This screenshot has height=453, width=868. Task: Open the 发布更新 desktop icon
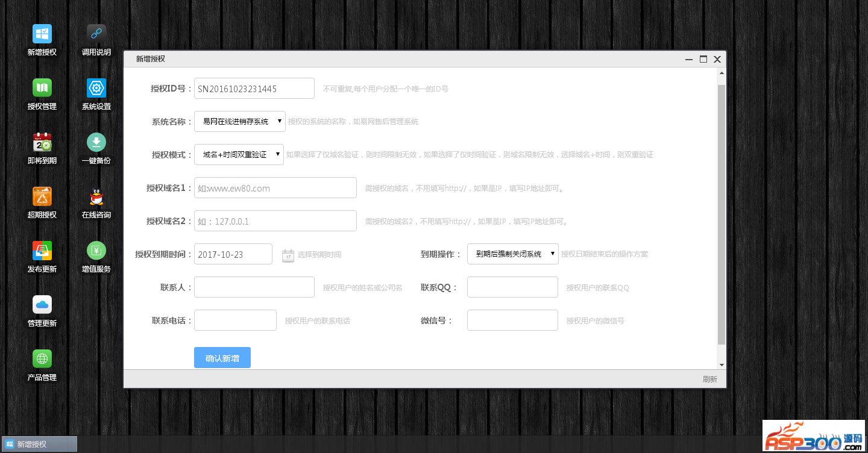42,251
